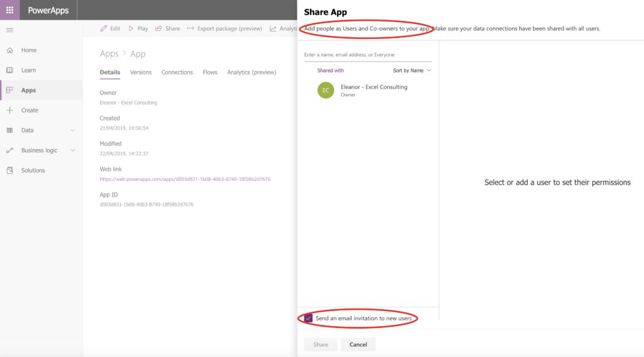The width and height of the screenshot is (644, 357).
Task: Click the Created date 21/04/2019 value
Action: pos(124,128)
